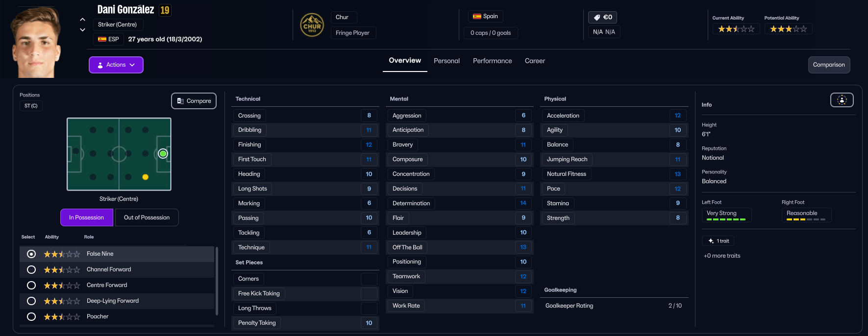Select the False Nine role radio button
Viewport: 868px width, 336px height.
coord(31,254)
